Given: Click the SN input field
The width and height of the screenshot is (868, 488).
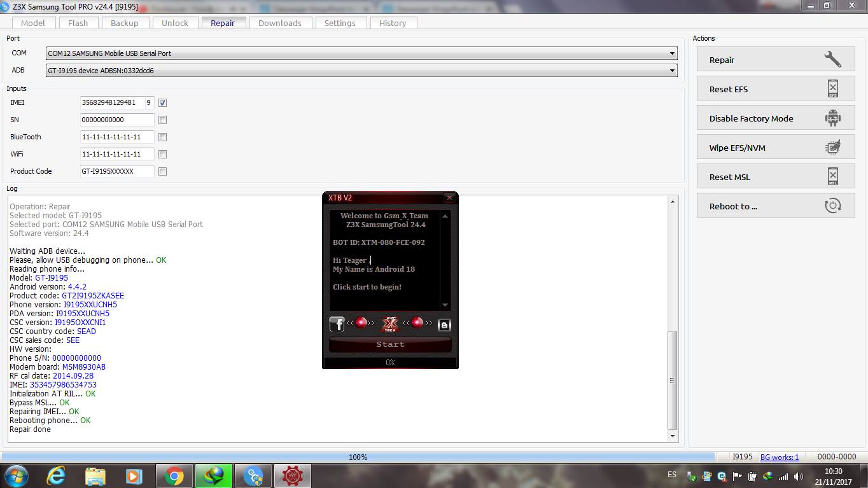Looking at the screenshot, I should click(x=117, y=120).
